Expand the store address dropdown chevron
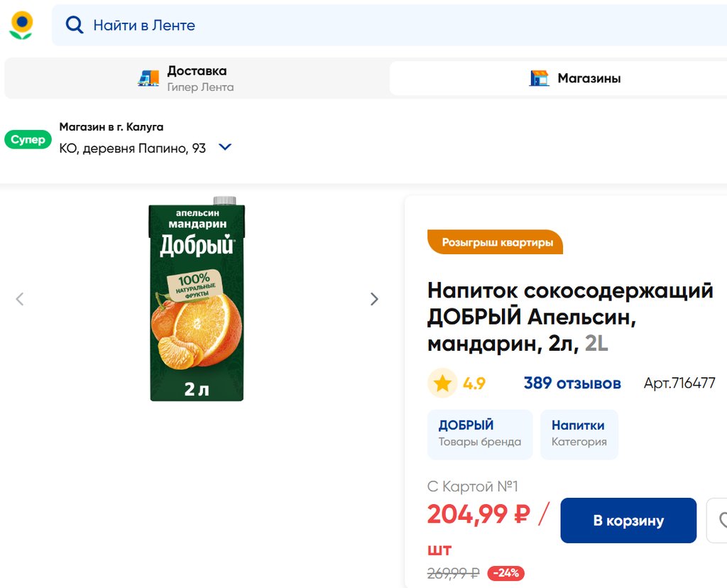This screenshot has height=588, width=727. tap(225, 148)
